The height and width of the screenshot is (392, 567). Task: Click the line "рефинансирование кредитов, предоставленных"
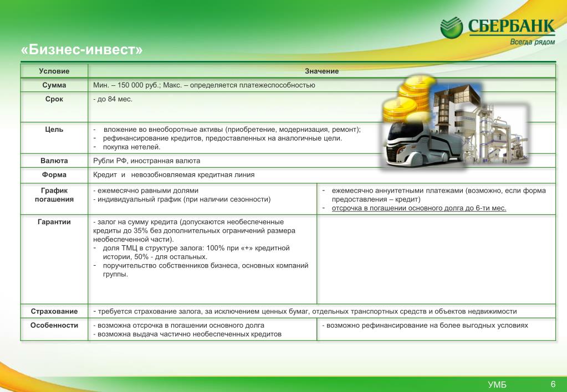[222, 138]
